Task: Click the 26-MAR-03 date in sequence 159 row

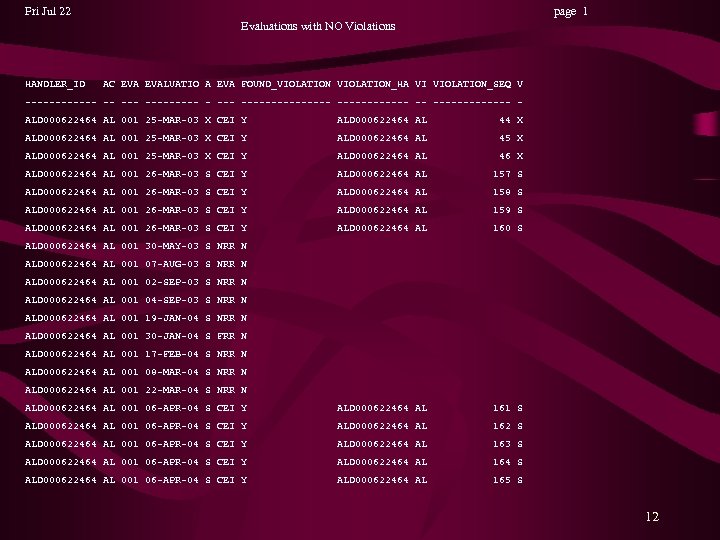Action: click(x=172, y=210)
